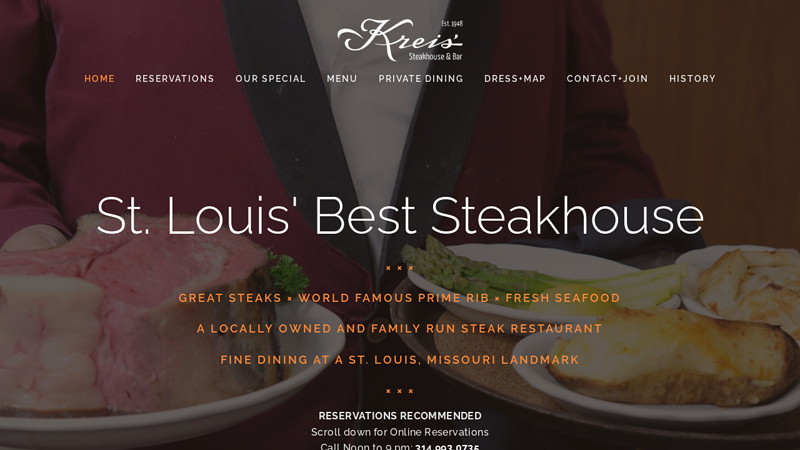
Task: Go to the Home nav item
Action: [x=99, y=79]
